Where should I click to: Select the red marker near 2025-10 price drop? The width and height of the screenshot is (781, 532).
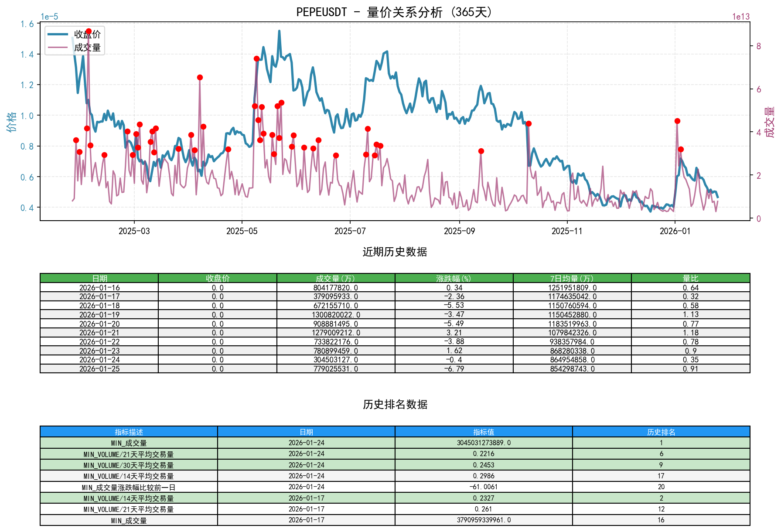click(528, 123)
